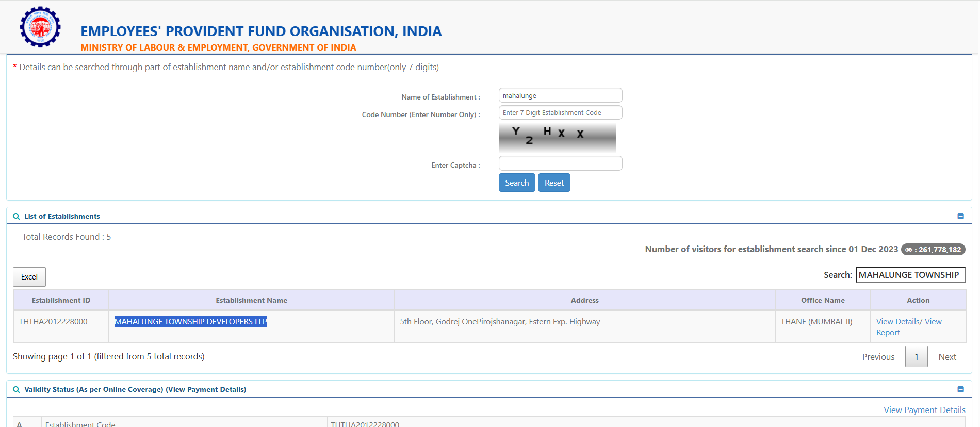Screen dimensions: 980x427
Task: Collapse the Validity Status panel
Action: 960,389
